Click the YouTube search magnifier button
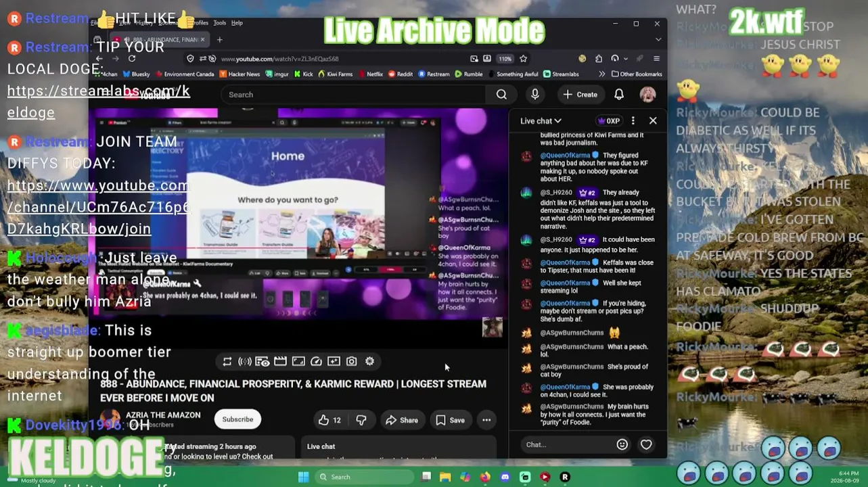 pos(501,95)
